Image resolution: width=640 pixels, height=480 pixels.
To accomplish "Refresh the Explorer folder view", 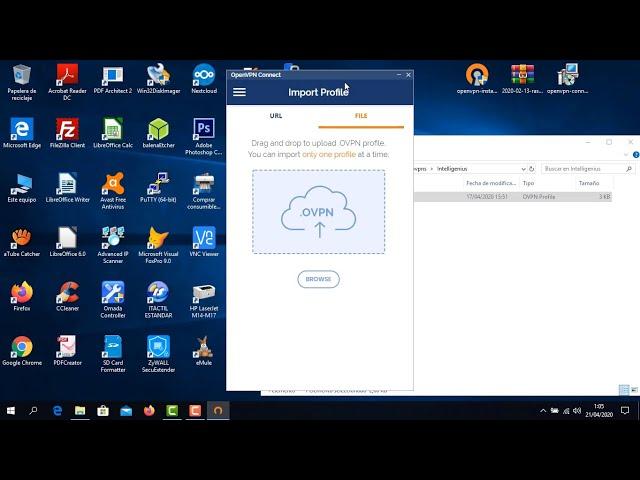I will click(x=531, y=169).
